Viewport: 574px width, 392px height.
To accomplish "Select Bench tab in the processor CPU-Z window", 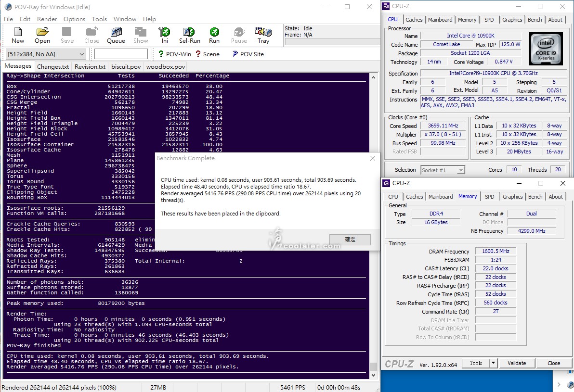I will [x=535, y=20].
